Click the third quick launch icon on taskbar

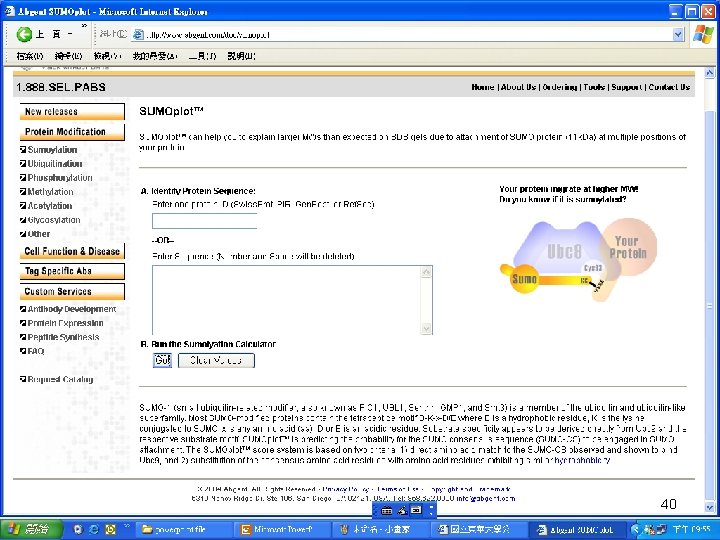coord(110,529)
